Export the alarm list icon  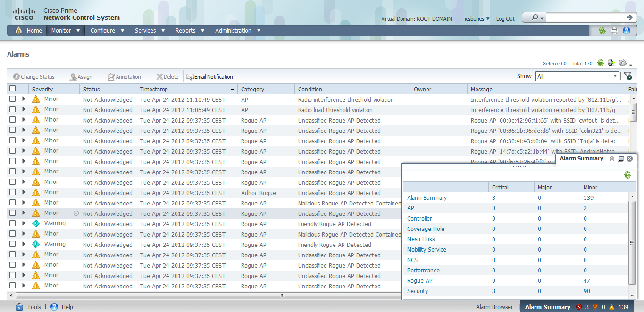pos(611,63)
